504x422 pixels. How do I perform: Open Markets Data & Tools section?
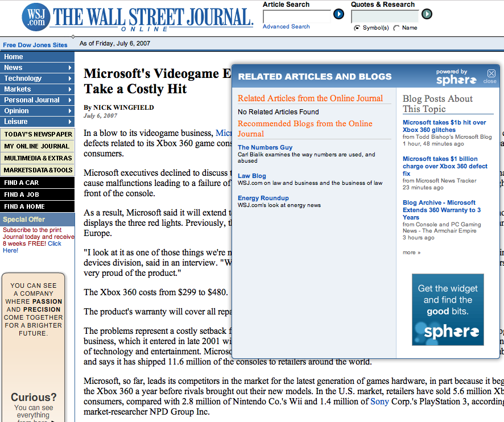(38, 170)
